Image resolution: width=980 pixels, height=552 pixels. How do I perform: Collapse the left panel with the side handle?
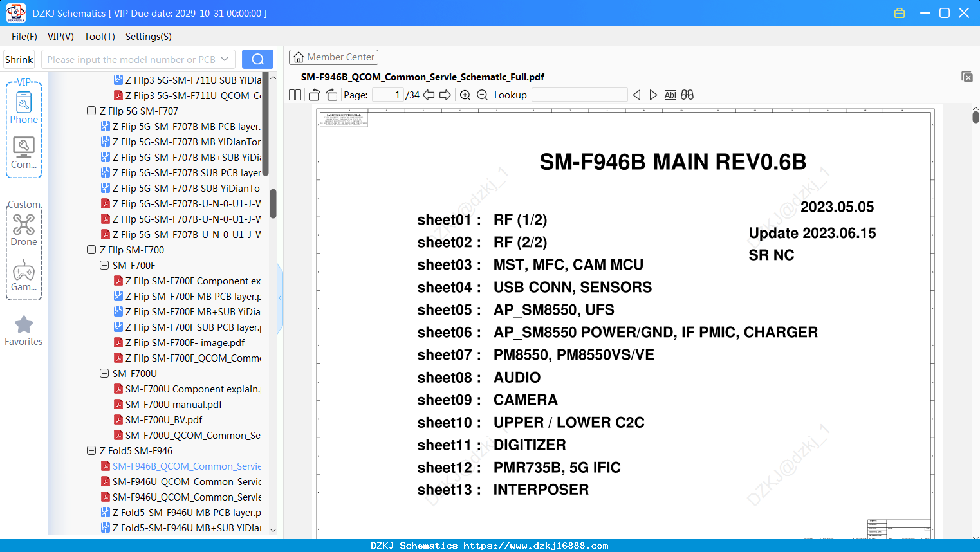click(x=280, y=298)
